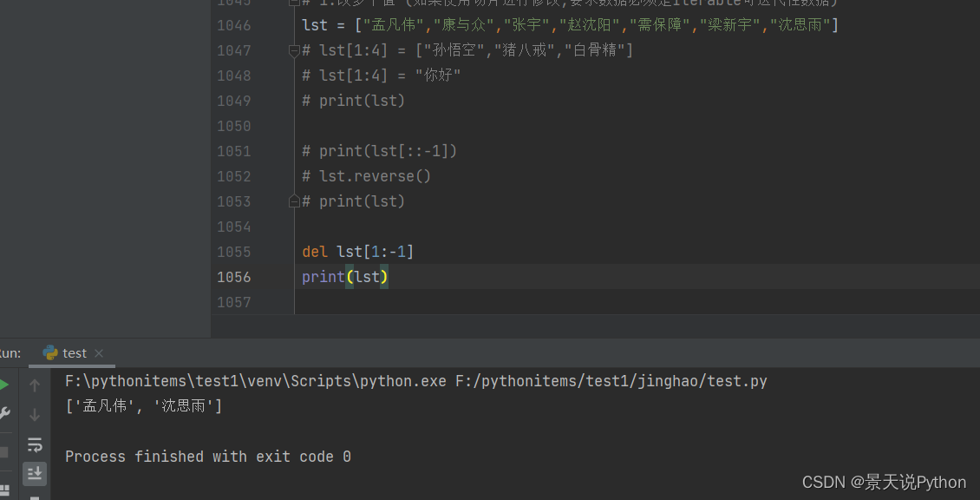The image size is (980, 500).
Task: Select line number 1056 in the gutter
Action: [231, 277]
